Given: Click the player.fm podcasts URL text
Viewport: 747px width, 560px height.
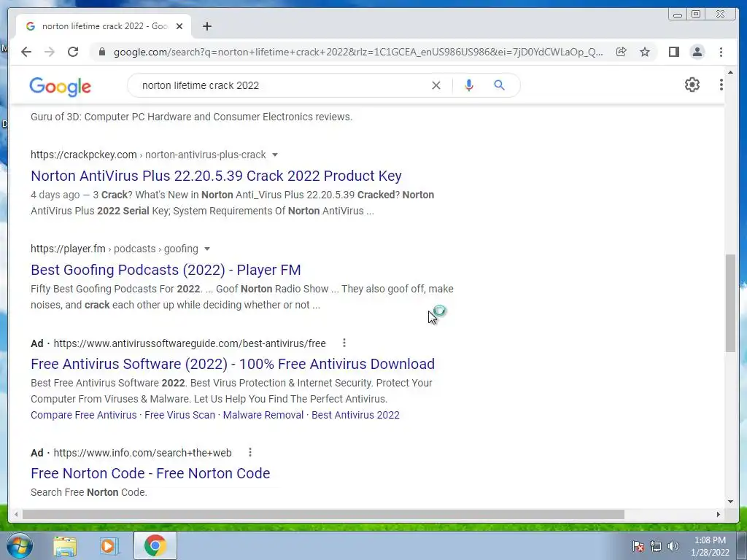Looking at the screenshot, I should (x=115, y=249).
